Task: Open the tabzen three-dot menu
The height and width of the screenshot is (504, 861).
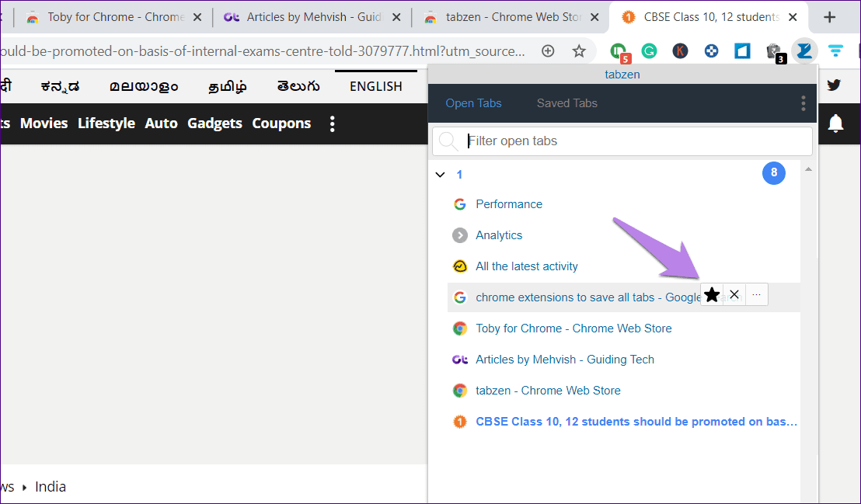Action: (x=803, y=103)
